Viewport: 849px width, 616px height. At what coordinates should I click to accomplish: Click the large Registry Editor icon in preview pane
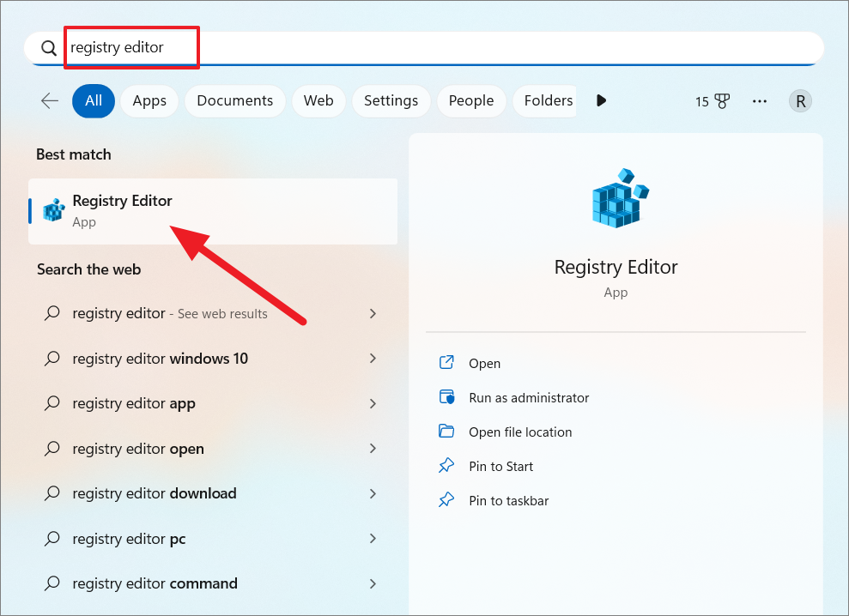[x=620, y=197]
